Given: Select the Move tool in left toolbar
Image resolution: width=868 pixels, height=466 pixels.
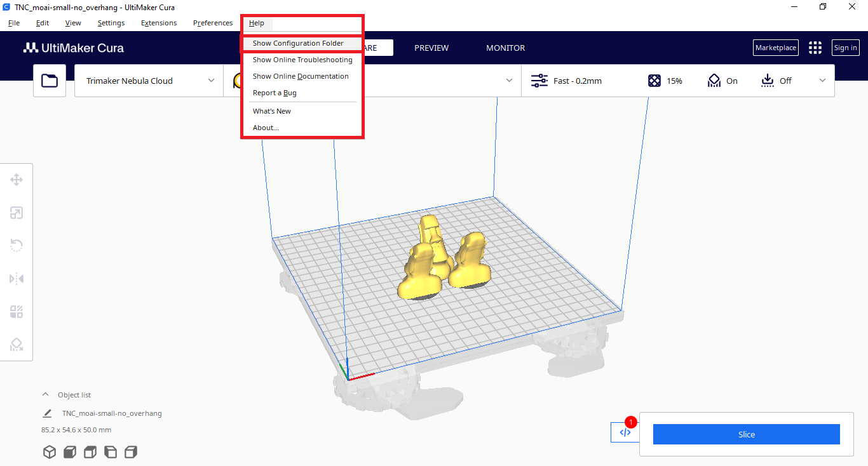Looking at the screenshot, I should pos(17,180).
